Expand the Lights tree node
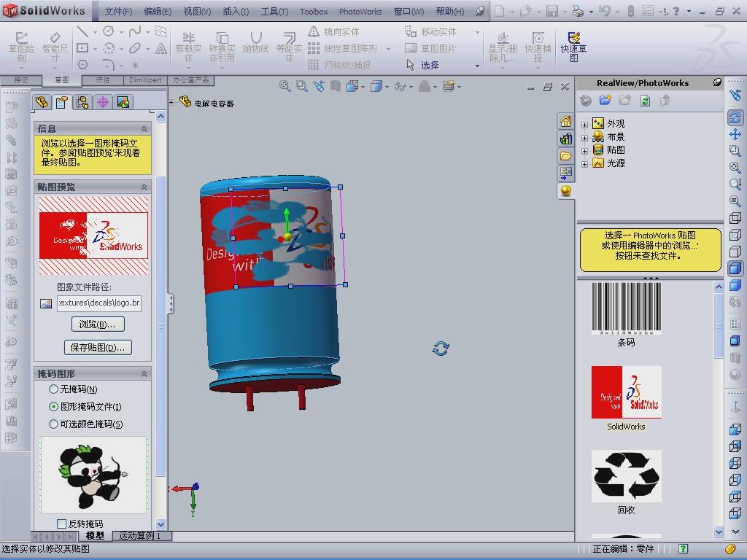 point(584,164)
